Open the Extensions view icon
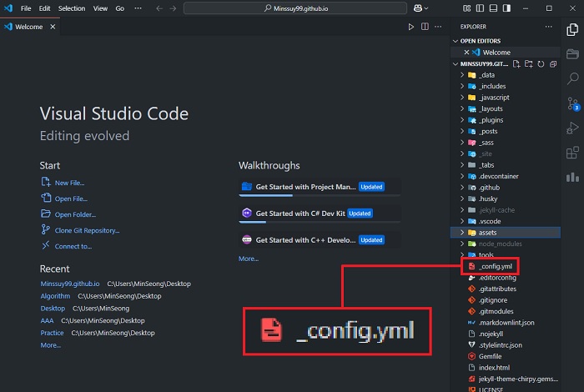The width and height of the screenshot is (584, 392). coord(572,153)
